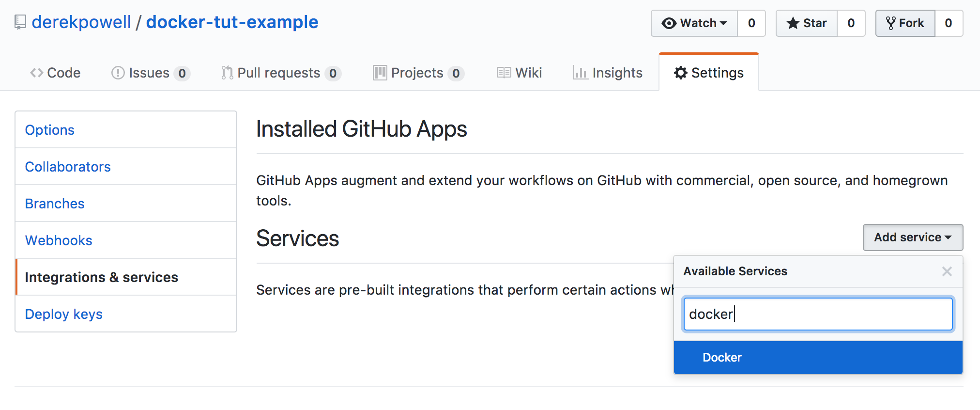Click the Available Services title
Image resolution: width=980 pixels, height=410 pixels.
pos(735,271)
